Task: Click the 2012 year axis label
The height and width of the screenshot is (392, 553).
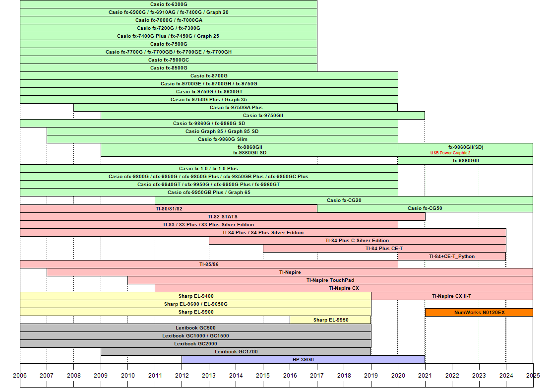Action: (x=182, y=376)
